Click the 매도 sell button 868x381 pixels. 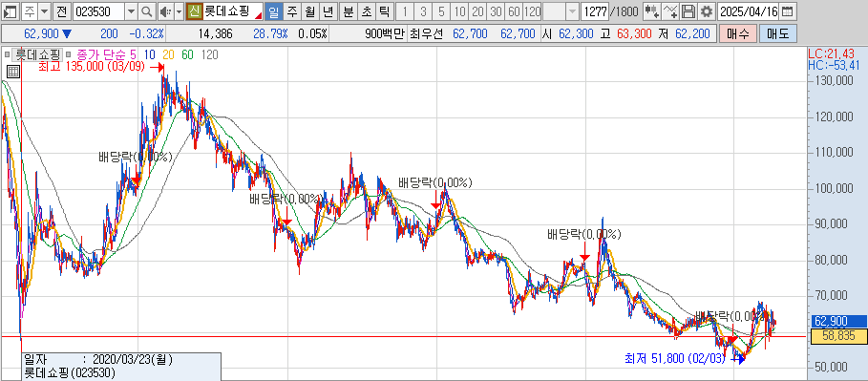pos(778,33)
